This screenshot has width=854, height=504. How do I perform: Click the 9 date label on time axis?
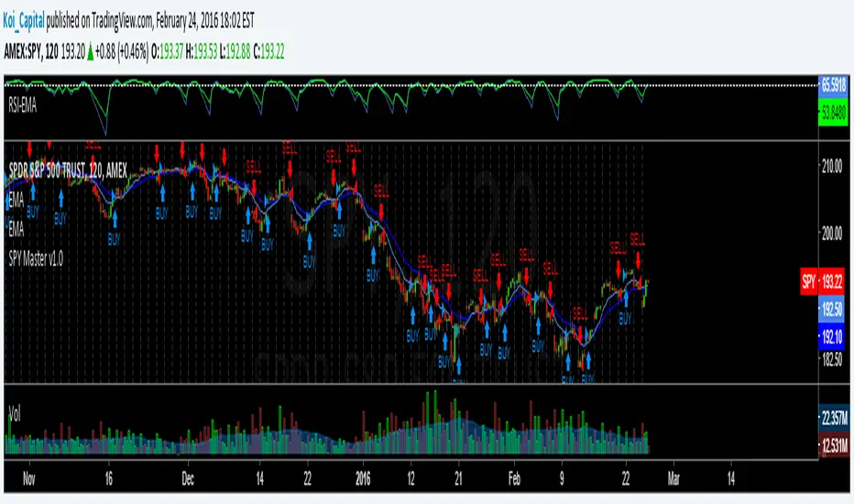tap(562, 478)
